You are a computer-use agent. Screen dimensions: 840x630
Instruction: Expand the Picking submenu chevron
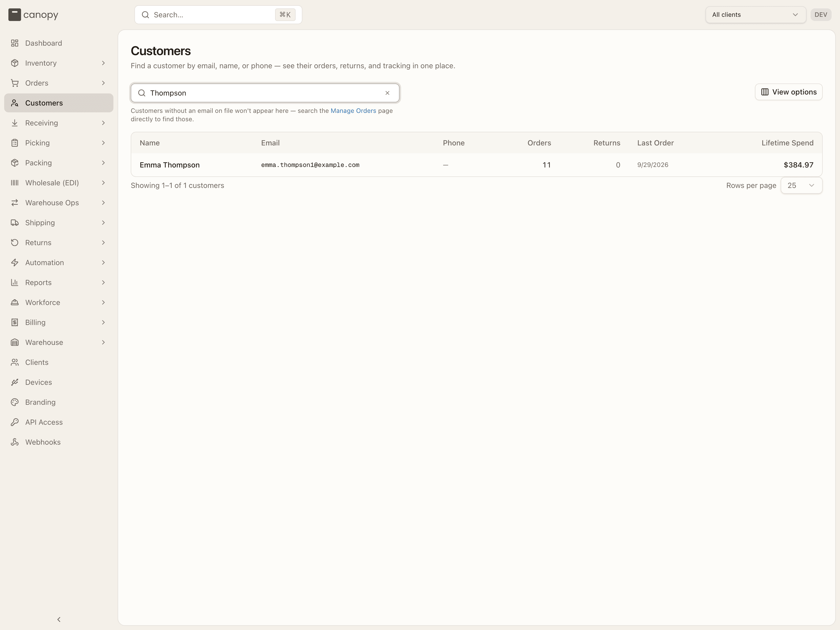pyautogui.click(x=103, y=143)
